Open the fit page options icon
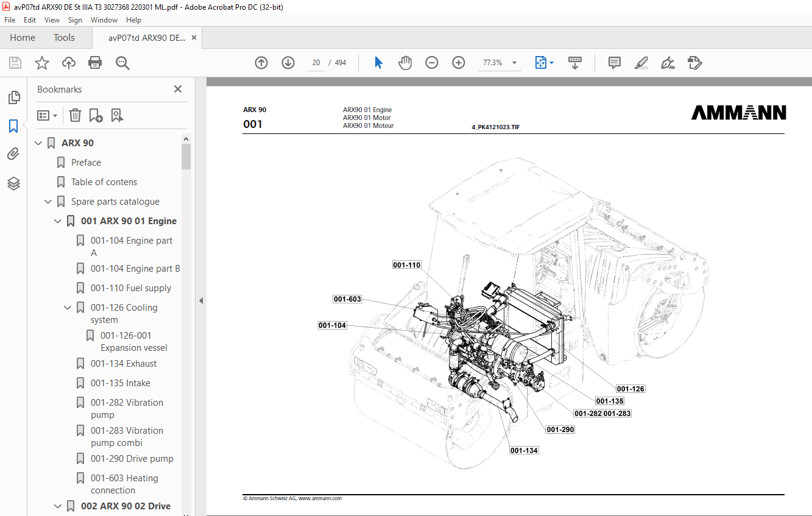 coord(541,63)
